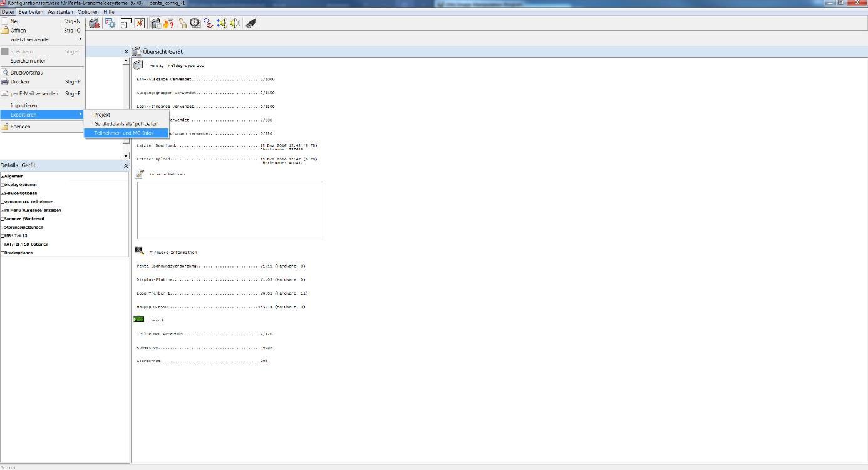The image size is (868, 470).
Task: Click the USB plug toolbar icon
Action: coord(251,23)
